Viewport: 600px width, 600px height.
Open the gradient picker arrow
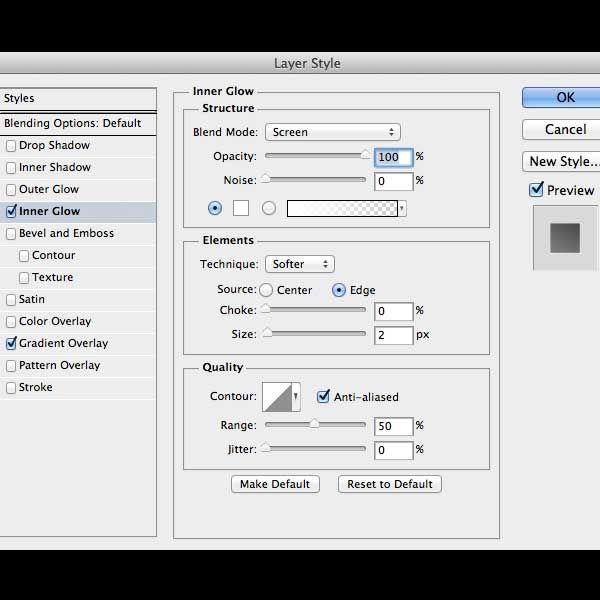[x=402, y=209]
